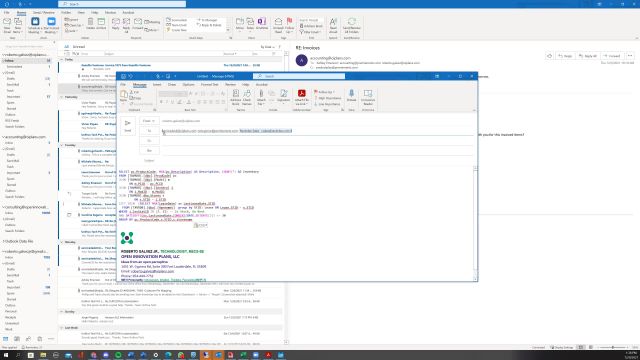640x360 pixels.
Task: Switch to Review tab in compose window
Action: click(230, 84)
